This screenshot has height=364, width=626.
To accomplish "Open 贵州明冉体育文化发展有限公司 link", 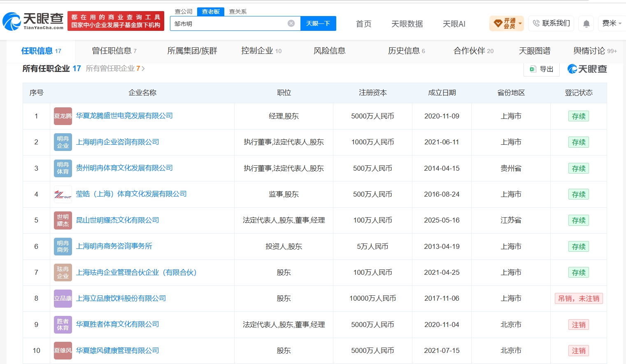I will (124, 168).
